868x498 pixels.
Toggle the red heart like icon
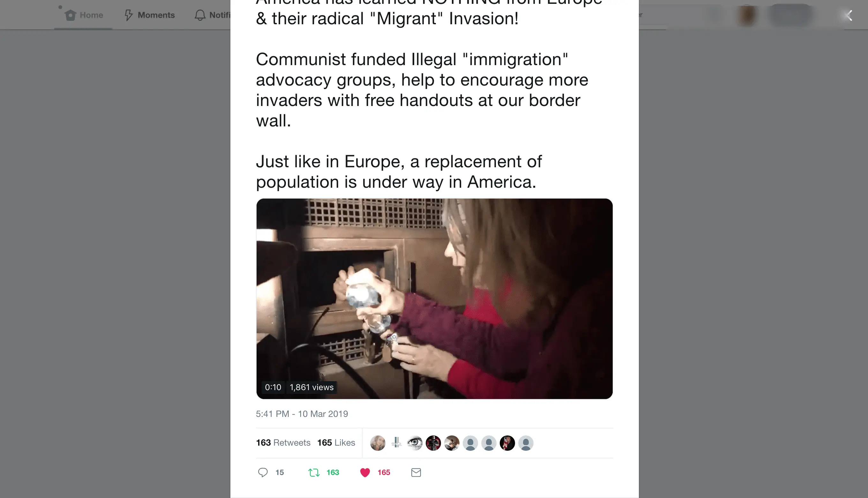click(365, 473)
